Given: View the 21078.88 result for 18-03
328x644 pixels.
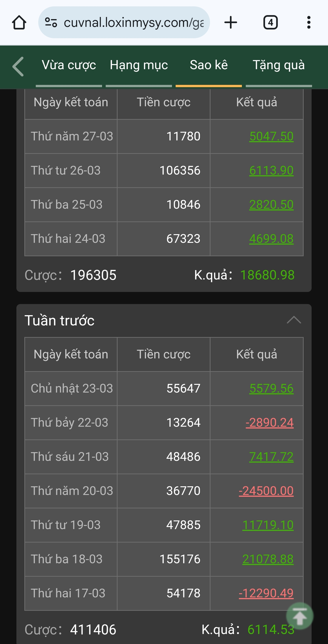Looking at the screenshot, I should click(x=268, y=559).
